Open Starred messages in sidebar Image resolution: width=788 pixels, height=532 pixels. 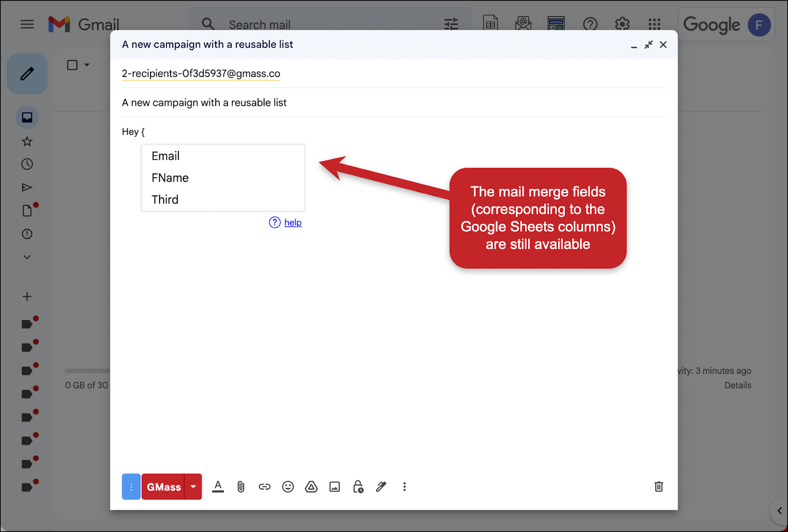[x=27, y=142]
